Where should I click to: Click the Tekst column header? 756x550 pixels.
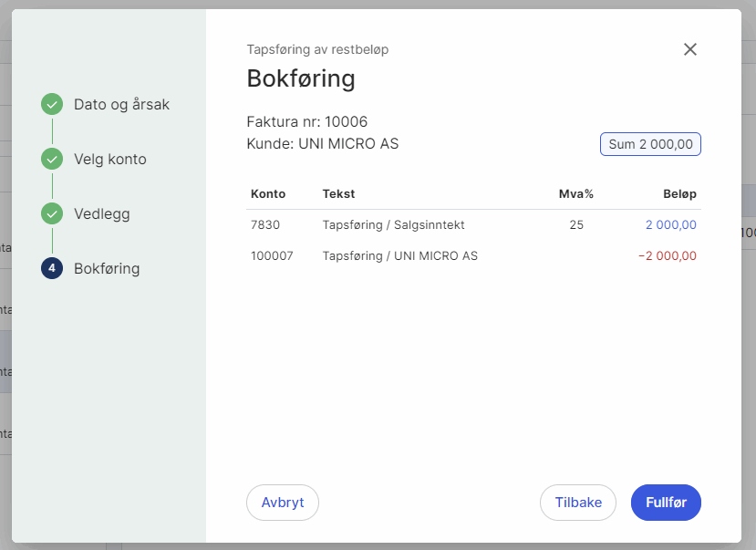pos(338,193)
